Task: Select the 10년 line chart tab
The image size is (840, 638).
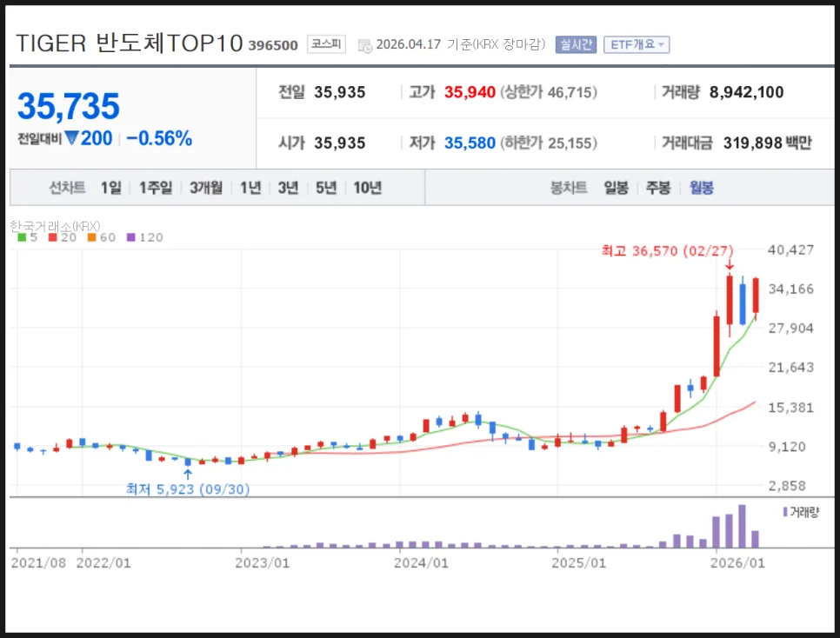Action: 368,188
